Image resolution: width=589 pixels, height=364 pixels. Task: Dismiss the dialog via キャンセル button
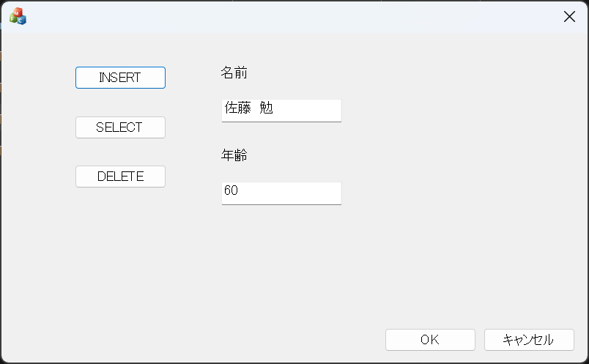click(528, 340)
